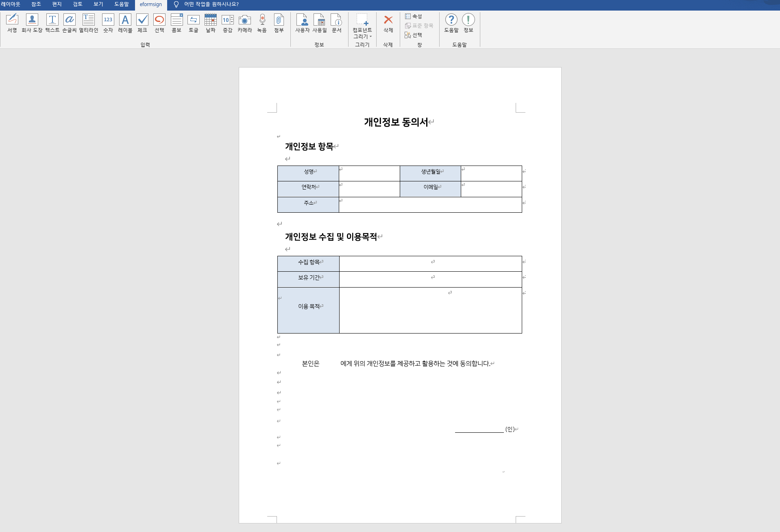
Task: Click the 성명 label cell
Action: (308, 173)
